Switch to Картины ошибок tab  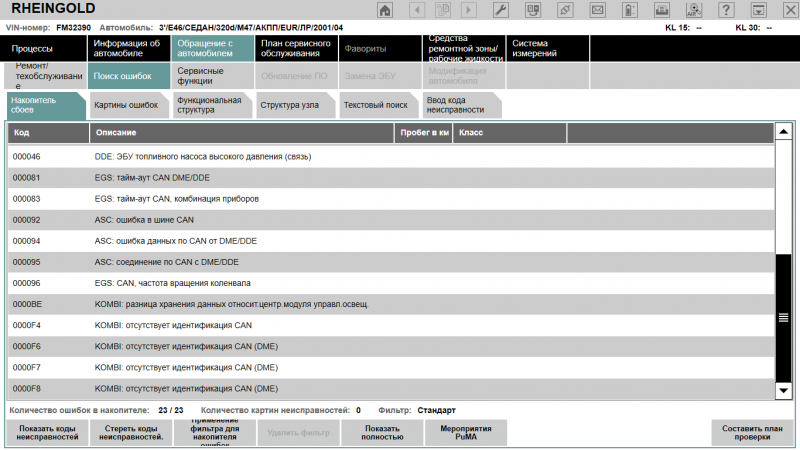click(129, 105)
